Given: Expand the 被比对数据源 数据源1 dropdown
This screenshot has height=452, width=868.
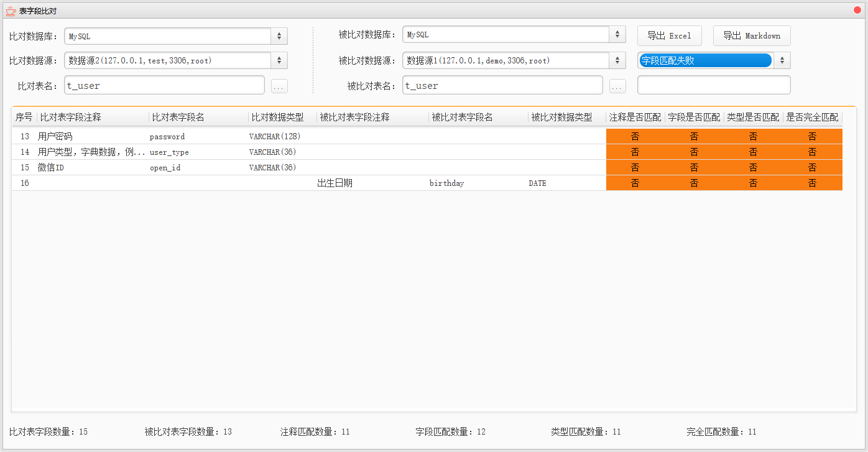Looking at the screenshot, I should click(617, 60).
